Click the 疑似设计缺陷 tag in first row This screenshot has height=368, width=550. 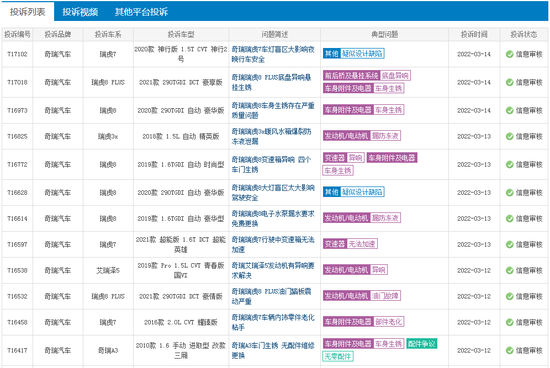[x=362, y=53]
